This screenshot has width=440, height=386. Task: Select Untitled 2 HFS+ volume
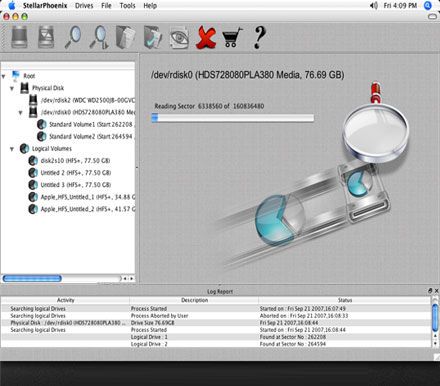pyautogui.click(x=76, y=173)
